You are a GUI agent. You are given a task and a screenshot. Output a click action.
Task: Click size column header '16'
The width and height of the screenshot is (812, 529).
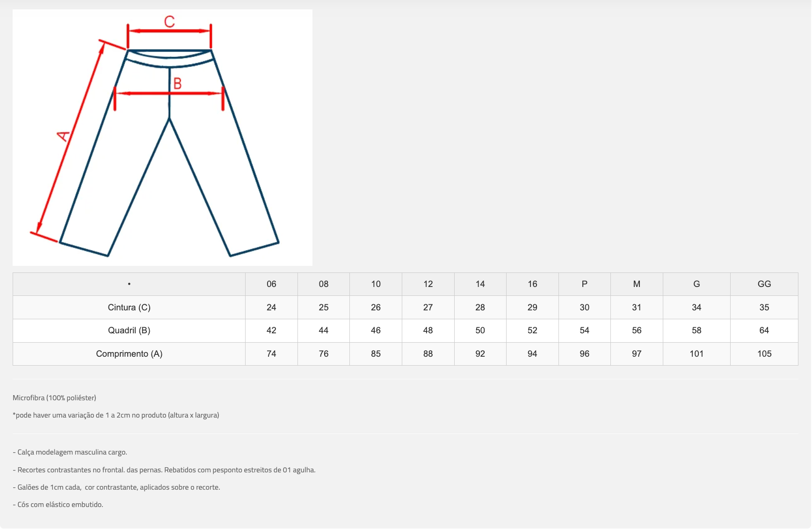[x=532, y=284]
